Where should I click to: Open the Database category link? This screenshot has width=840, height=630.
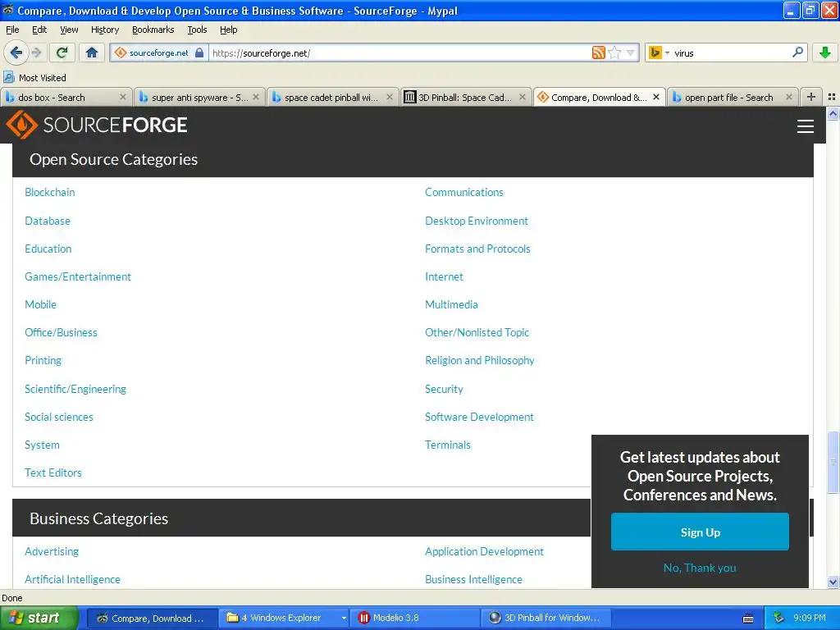tap(48, 221)
